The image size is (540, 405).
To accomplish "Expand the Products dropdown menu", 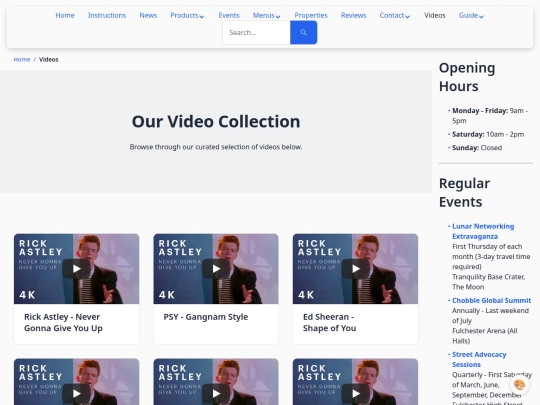I will tap(187, 15).
